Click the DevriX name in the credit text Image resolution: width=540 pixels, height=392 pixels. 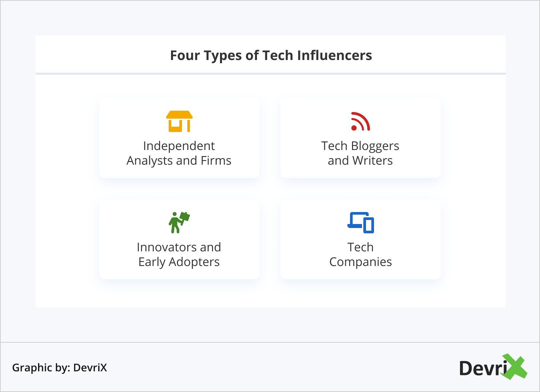(90, 368)
